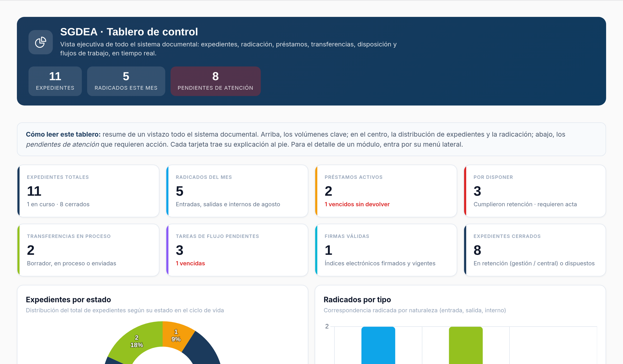623x364 pixels.
Task: Open the Tareas de flujo pendientes card
Action: (237, 250)
